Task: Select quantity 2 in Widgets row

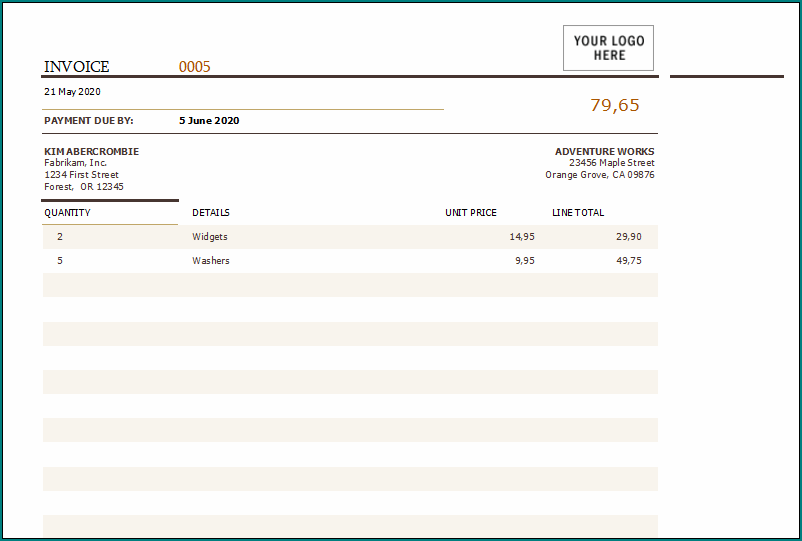Action: (60, 237)
